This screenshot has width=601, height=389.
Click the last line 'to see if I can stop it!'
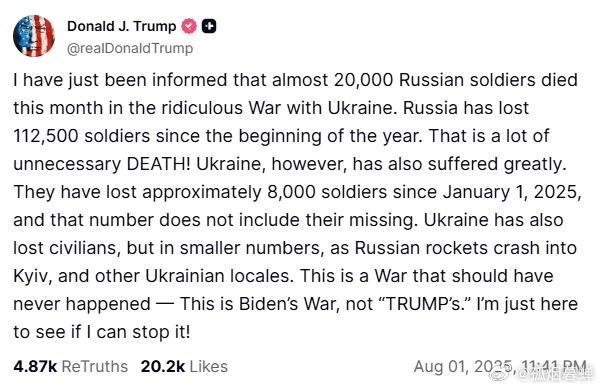point(102,332)
